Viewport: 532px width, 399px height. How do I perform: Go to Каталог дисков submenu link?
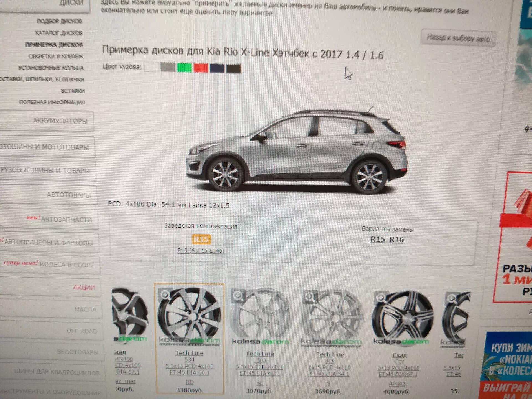click(x=59, y=33)
